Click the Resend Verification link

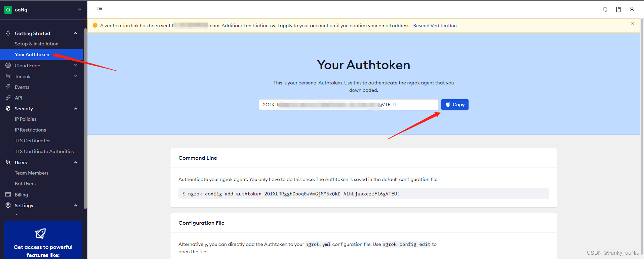point(435,26)
